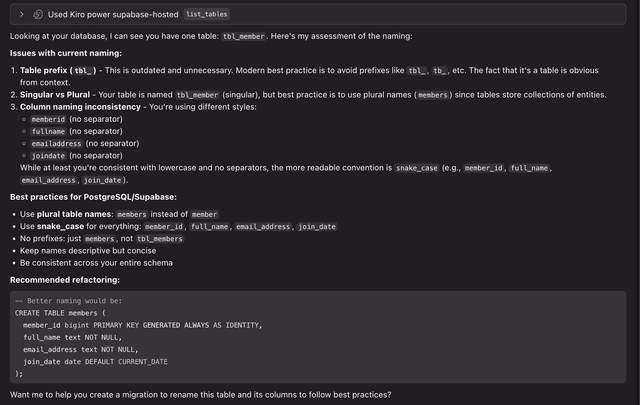Click the fullname code chip
This screenshot has height=405, width=640.
(48, 131)
